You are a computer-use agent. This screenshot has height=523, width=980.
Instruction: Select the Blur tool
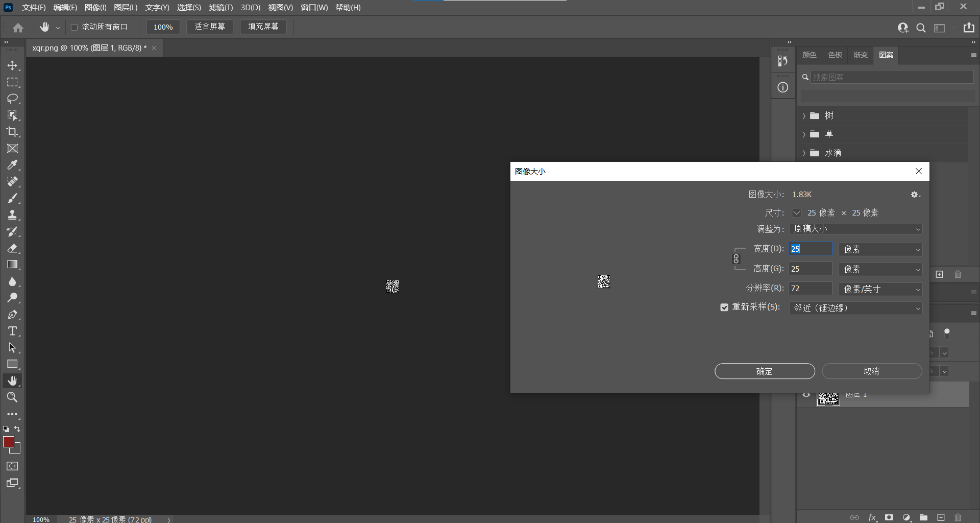tap(12, 281)
